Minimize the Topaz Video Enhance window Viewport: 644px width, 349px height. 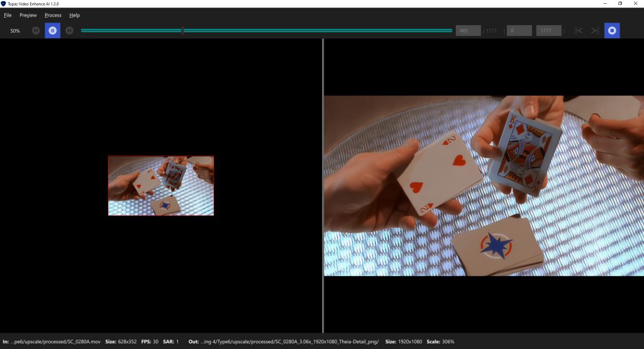[605, 3]
